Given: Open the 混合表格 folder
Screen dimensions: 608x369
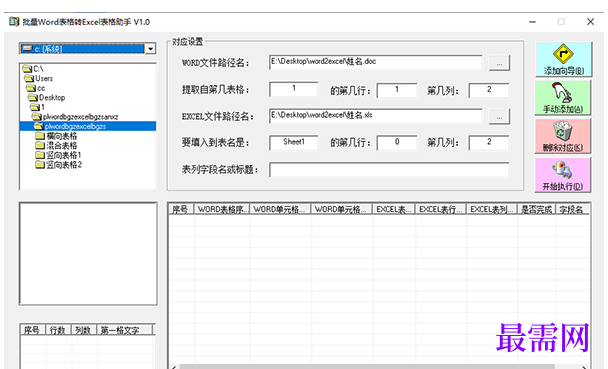Looking at the screenshot, I should point(57,146).
